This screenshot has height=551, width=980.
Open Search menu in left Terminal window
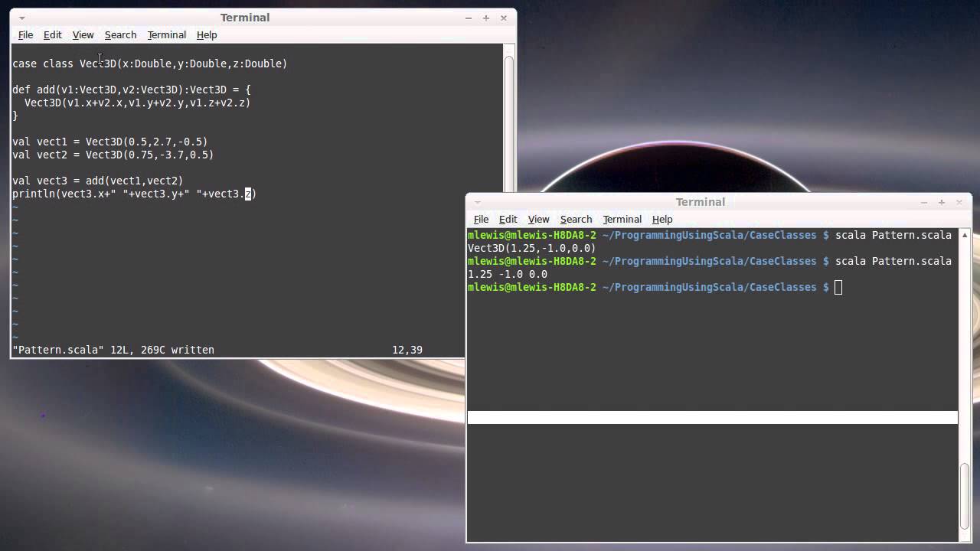point(120,34)
